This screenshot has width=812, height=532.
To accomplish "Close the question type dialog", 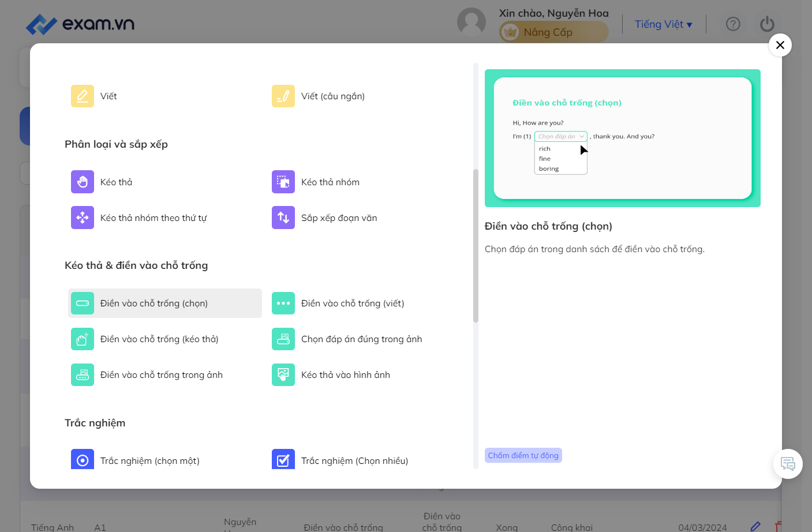I will (780, 45).
